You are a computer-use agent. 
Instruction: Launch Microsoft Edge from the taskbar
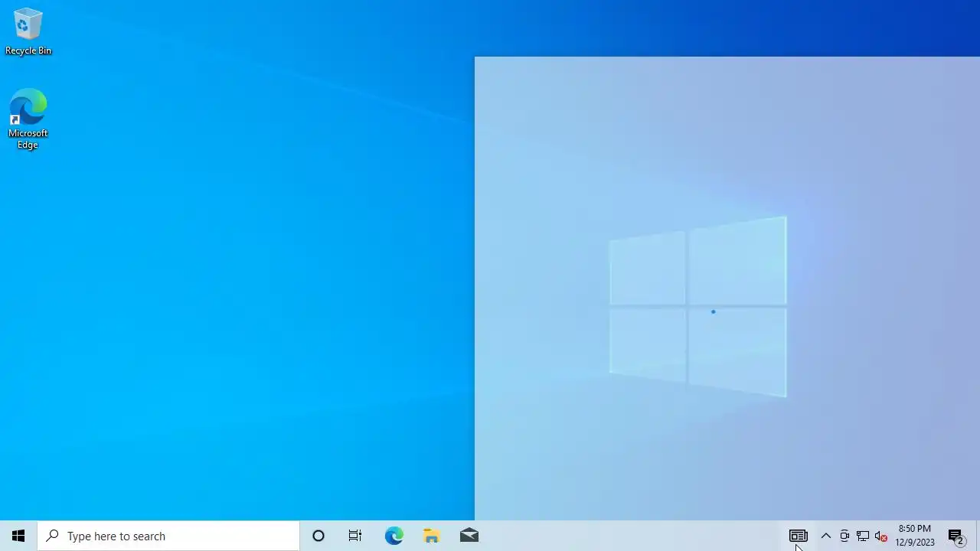(394, 536)
